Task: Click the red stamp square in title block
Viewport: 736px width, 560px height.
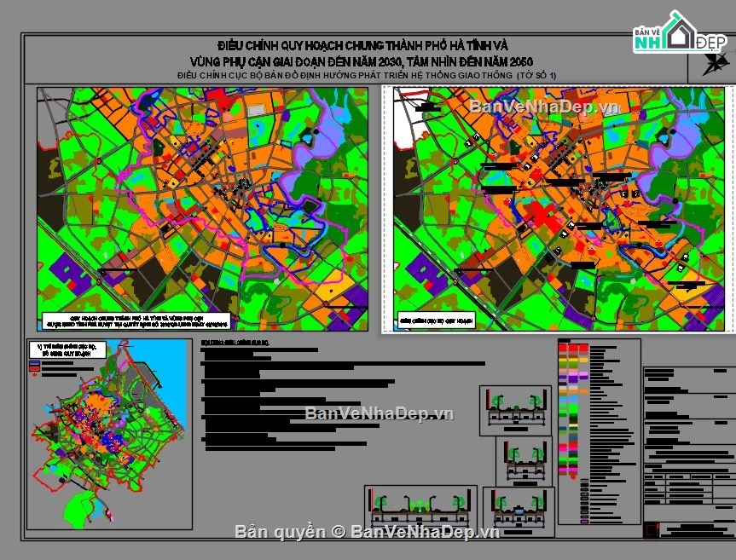Action: pos(653,530)
